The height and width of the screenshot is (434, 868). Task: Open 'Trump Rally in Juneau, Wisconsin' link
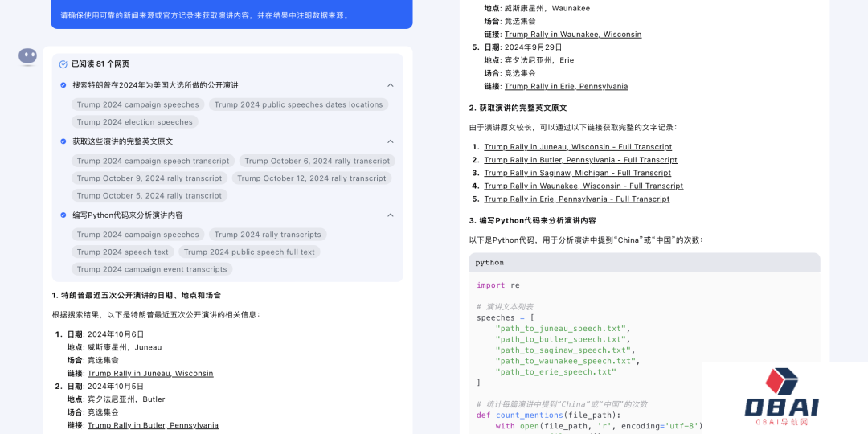tap(150, 373)
